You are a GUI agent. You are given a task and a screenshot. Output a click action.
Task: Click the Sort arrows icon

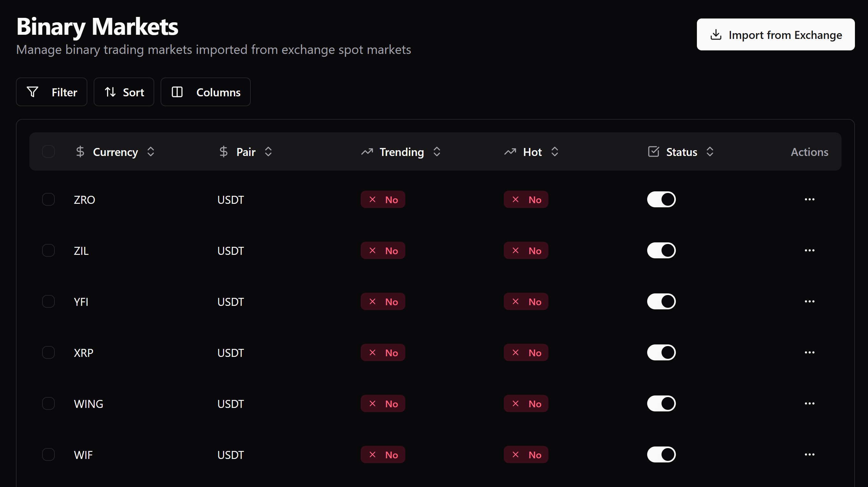pyautogui.click(x=110, y=92)
